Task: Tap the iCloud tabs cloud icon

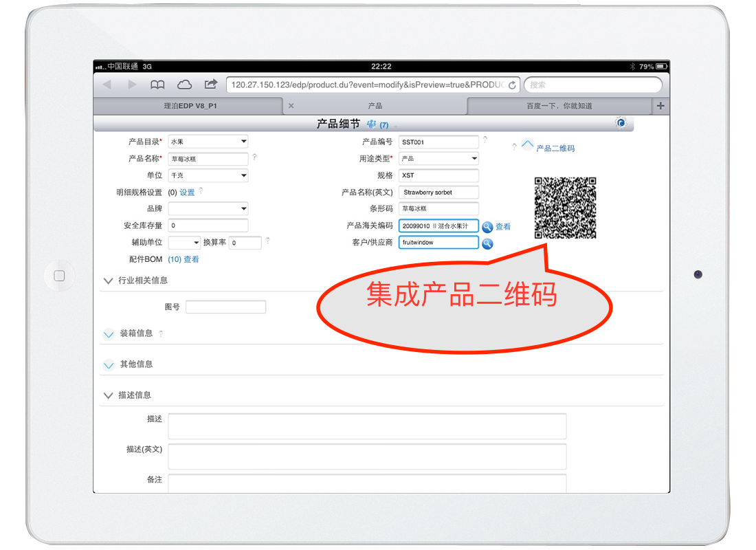Action: (x=184, y=85)
